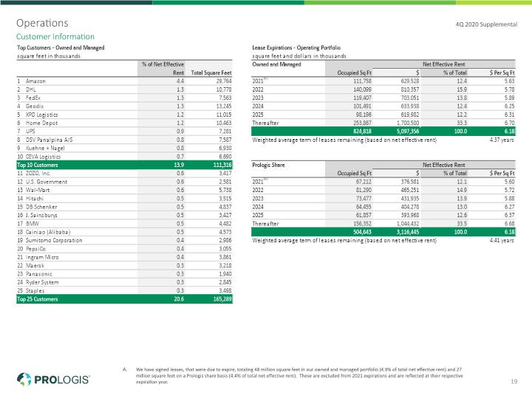532x399 pixels.
Task: Click '703,051' net effective rent for 2023
Action: tap(410, 98)
